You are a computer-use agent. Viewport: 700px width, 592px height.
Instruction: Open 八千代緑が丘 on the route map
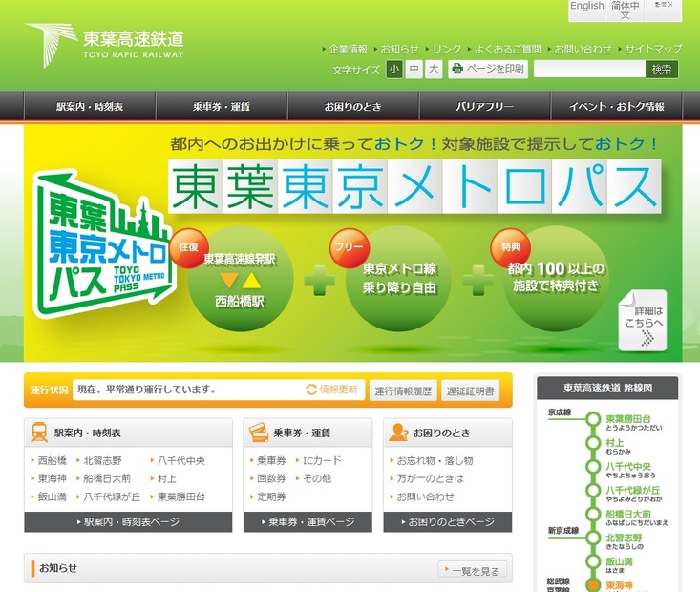point(633,490)
